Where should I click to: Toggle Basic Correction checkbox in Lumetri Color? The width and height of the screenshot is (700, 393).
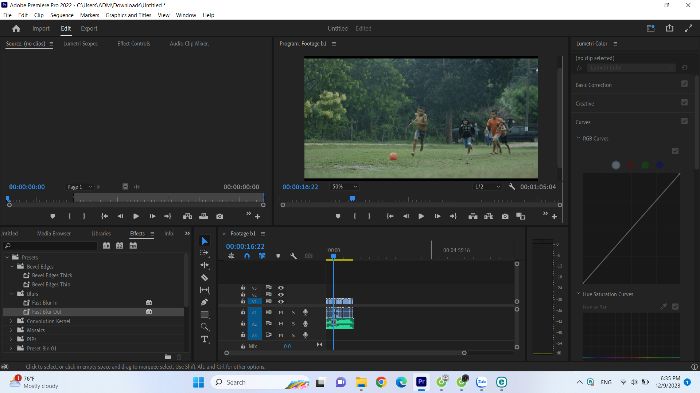point(684,84)
